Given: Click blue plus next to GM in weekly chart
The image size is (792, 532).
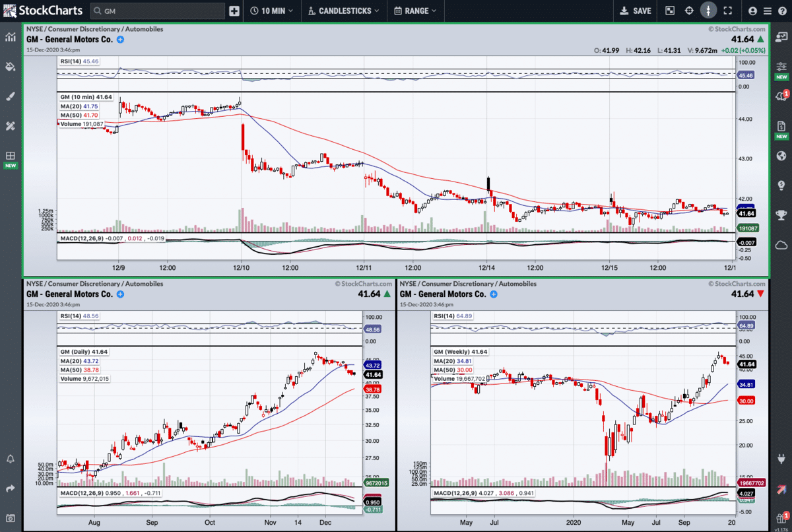Looking at the screenshot, I should (494, 294).
